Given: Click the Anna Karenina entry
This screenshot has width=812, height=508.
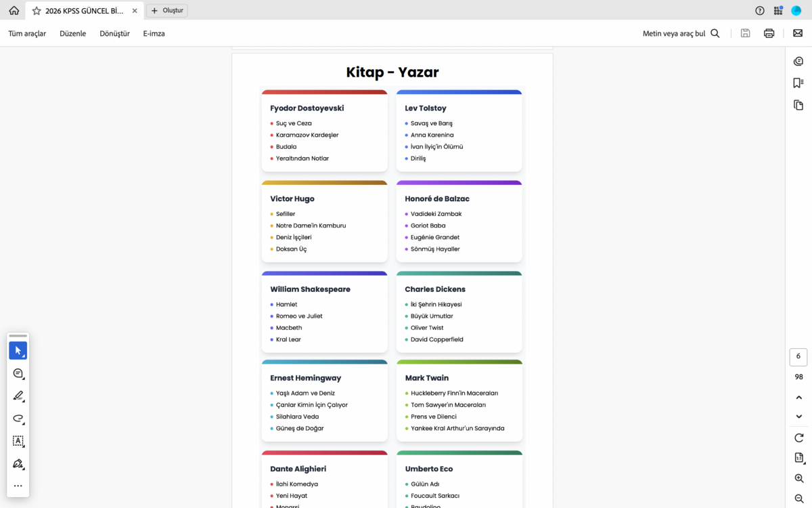Looking at the screenshot, I should (432, 135).
